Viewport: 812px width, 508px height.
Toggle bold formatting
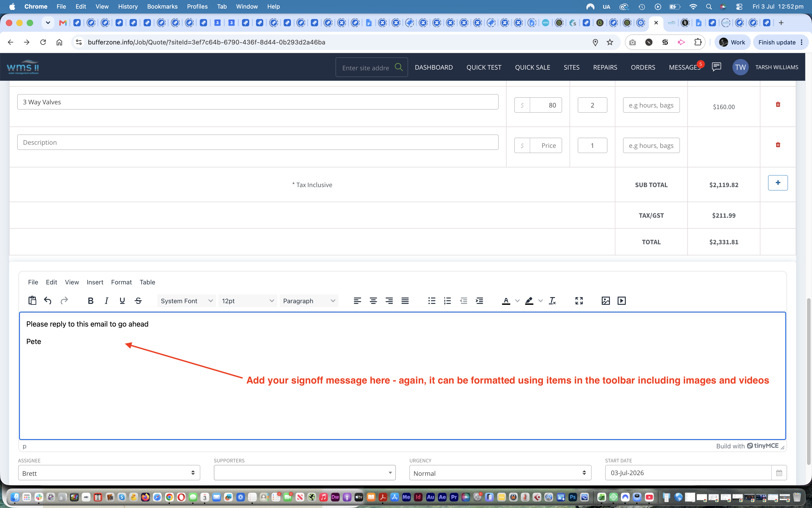click(90, 301)
